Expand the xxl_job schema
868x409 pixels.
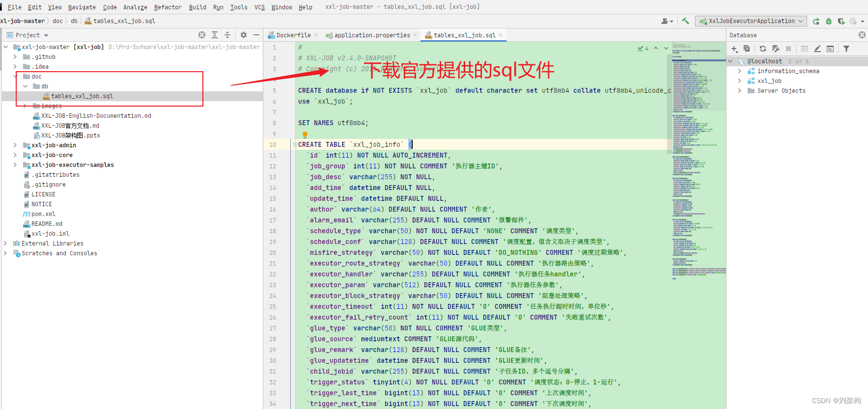click(740, 81)
